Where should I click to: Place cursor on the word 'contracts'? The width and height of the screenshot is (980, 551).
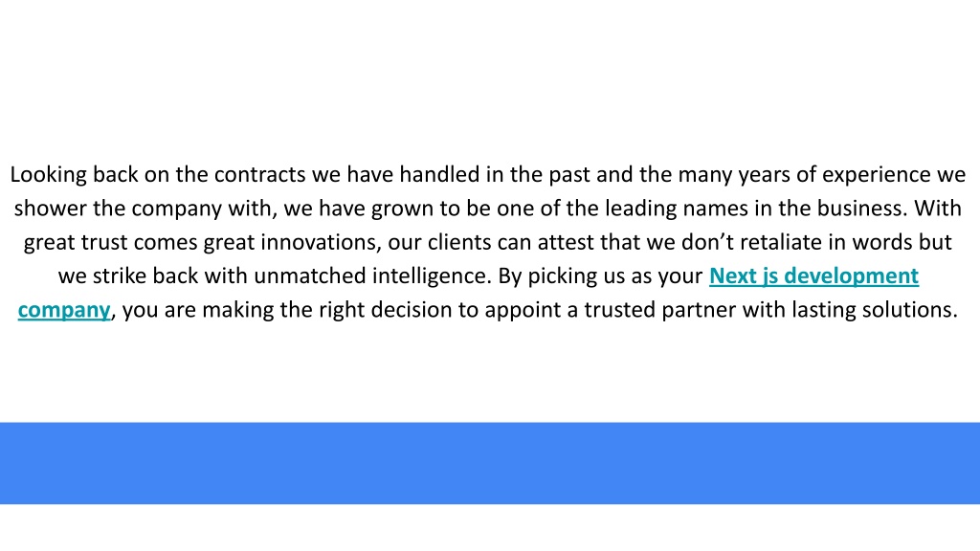(x=260, y=175)
